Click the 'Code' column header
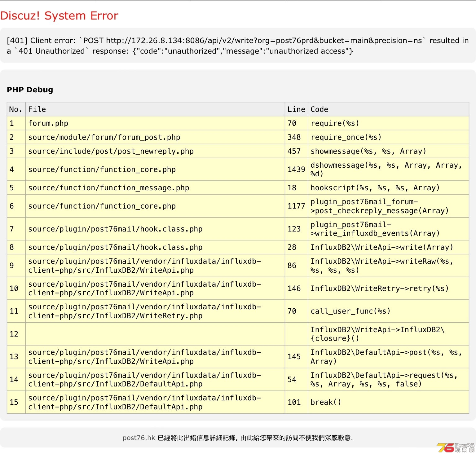 (x=388, y=109)
